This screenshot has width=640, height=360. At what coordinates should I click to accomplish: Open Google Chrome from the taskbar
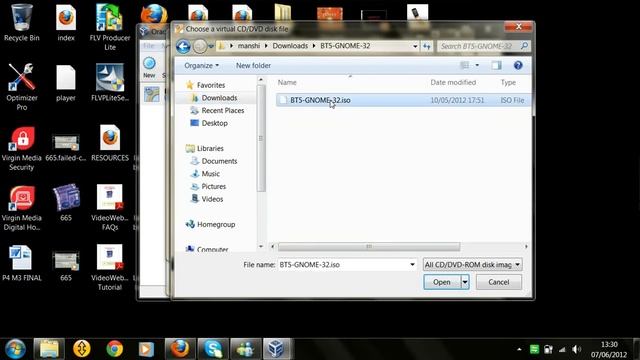coord(115,349)
